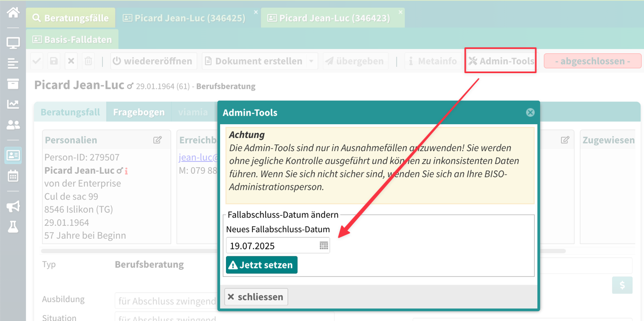The image size is (644, 321).
Task: Open the date picker calendar icon
Action: pyautogui.click(x=323, y=246)
